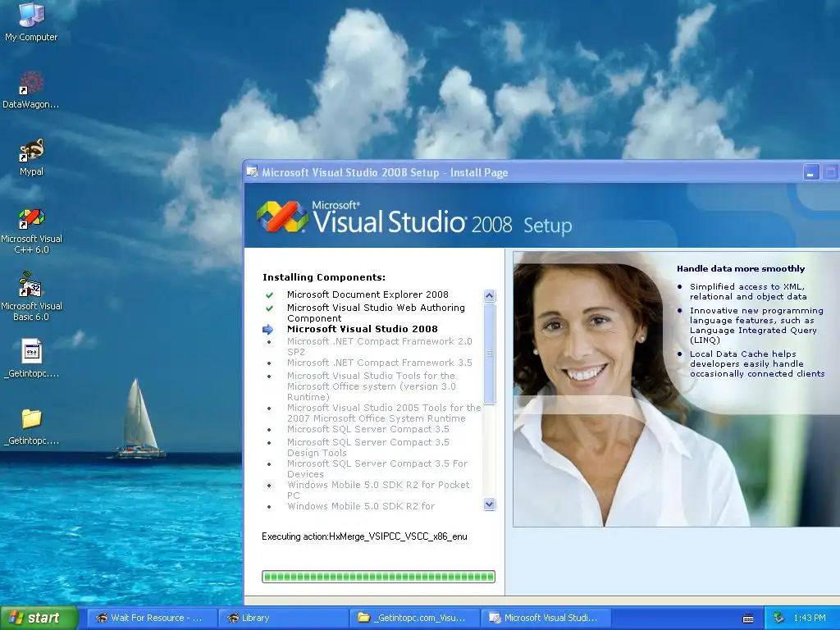This screenshot has height=630, width=840.
Task: Click the Visual Studio 2008 logo icon
Action: [282, 217]
